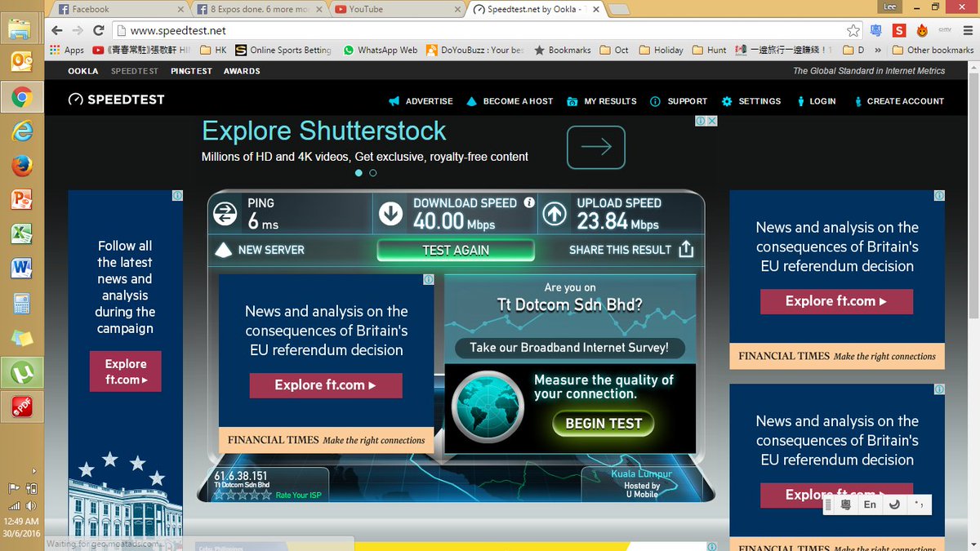The height and width of the screenshot is (551, 980).
Task: Click the TEST AGAIN button
Action: click(x=456, y=250)
